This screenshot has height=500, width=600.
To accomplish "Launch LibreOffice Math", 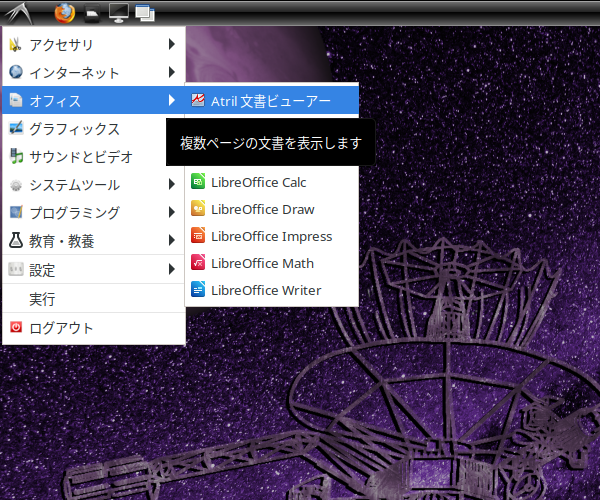I will tap(272, 263).
